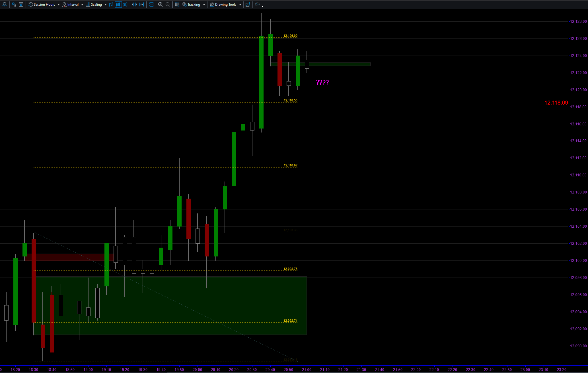
Task: Click the stacked panels layout icon
Action: 151,4
